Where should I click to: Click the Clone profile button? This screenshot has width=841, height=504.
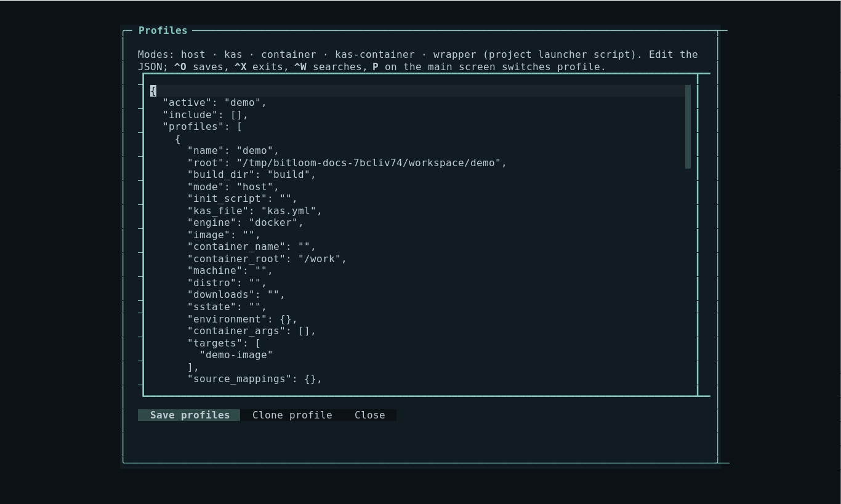pos(292,415)
